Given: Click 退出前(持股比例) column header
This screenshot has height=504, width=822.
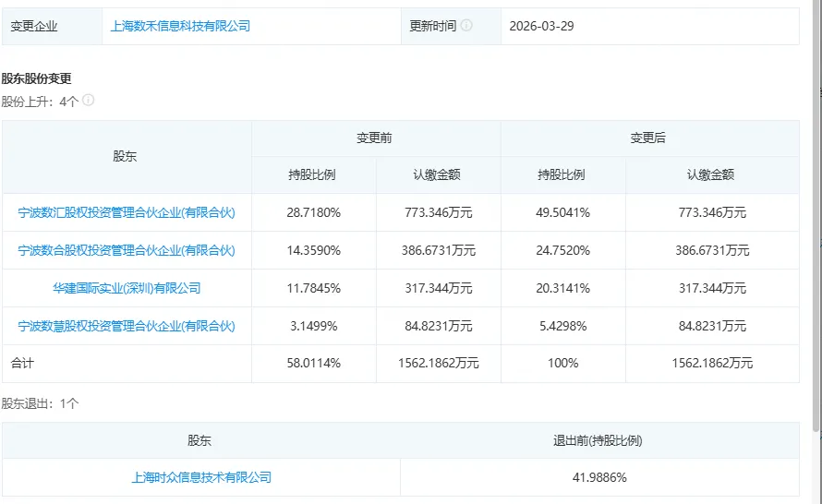Looking at the screenshot, I should 598,440.
